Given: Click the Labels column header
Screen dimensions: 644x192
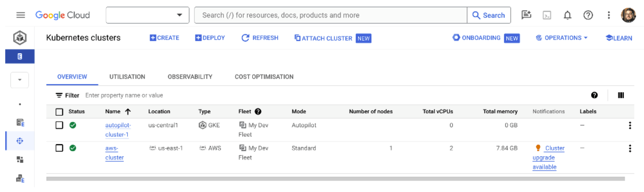Looking at the screenshot, I should pos(588,112).
